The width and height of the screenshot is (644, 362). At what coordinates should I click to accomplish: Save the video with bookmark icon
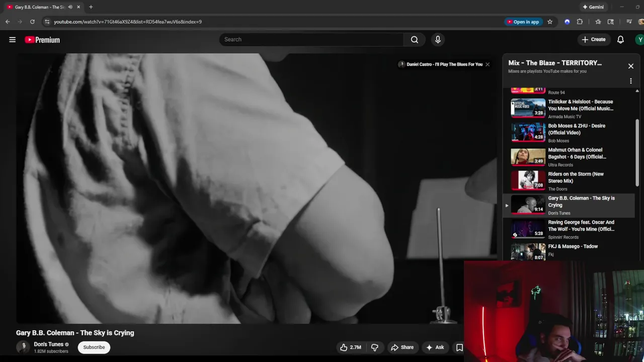point(459,347)
